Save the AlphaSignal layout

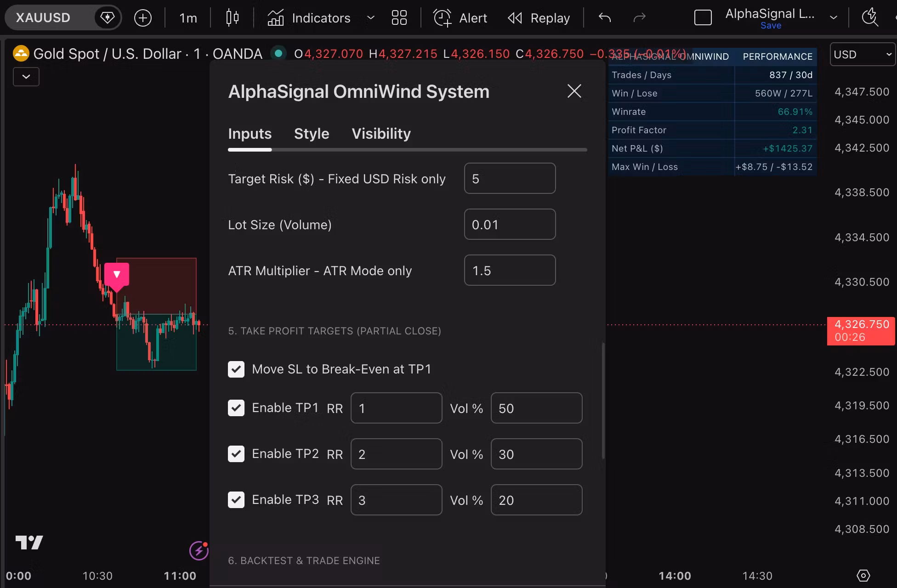(771, 26)
